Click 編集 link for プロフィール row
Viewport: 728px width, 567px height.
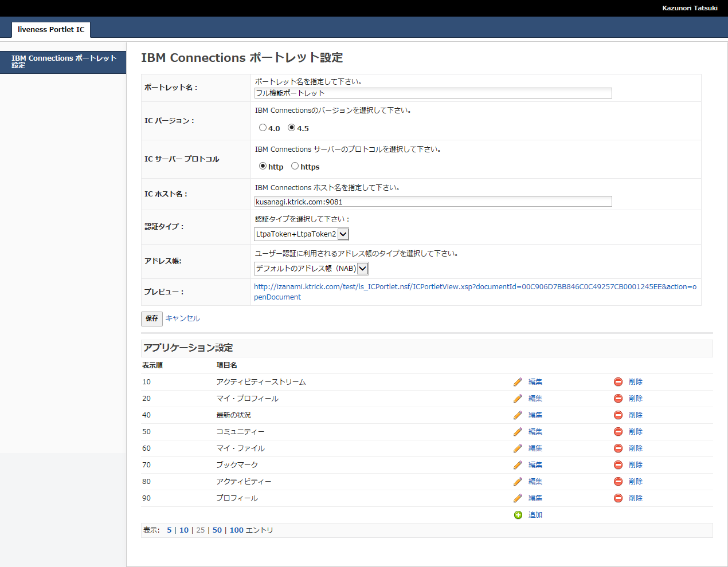(535, 498)
